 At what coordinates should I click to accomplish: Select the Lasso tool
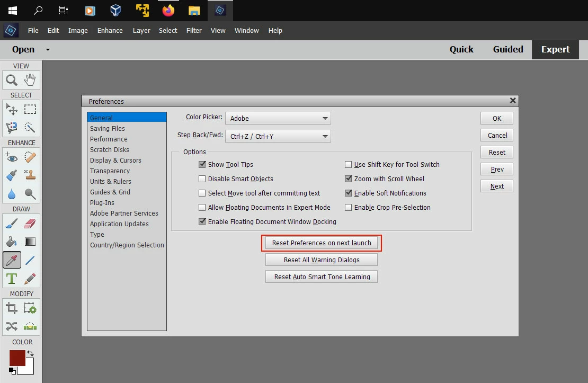click(x=12, y=128)
